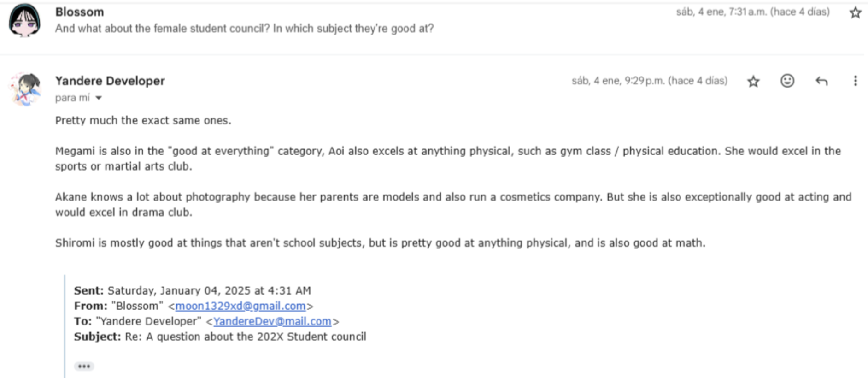Click the Yandere Developer sender name
This screenshot has width=868, height=378.
[x=110, y=81]
